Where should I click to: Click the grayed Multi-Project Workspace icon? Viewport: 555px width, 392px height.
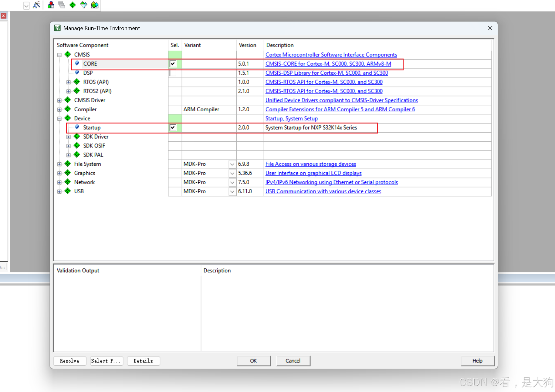click(x=62, y=5)
